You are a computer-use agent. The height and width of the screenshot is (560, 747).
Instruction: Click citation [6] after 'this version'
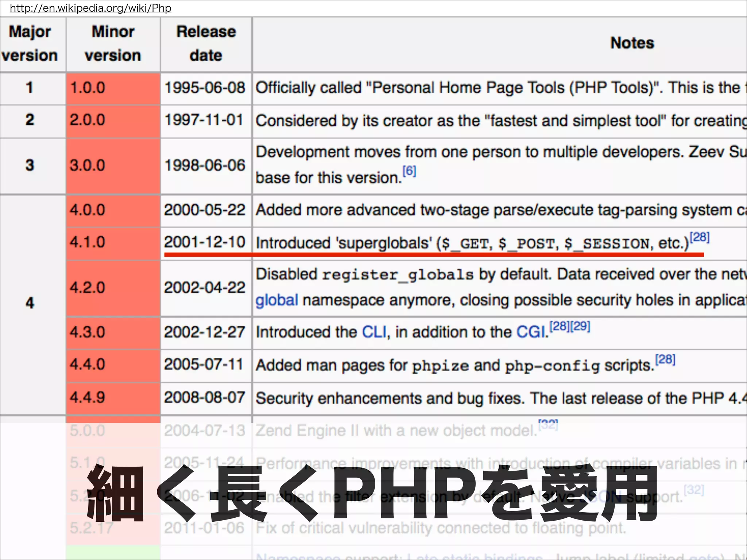pos(409,171)
